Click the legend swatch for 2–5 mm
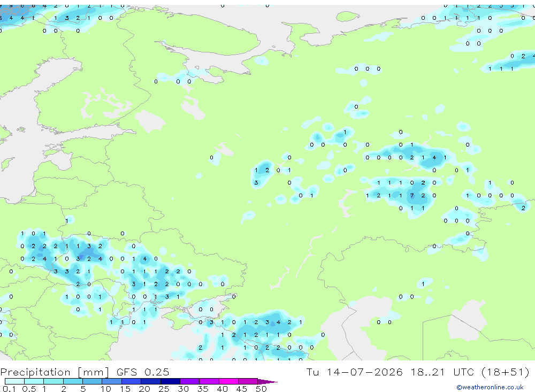The image size is (535, 392). pos(73,381)
